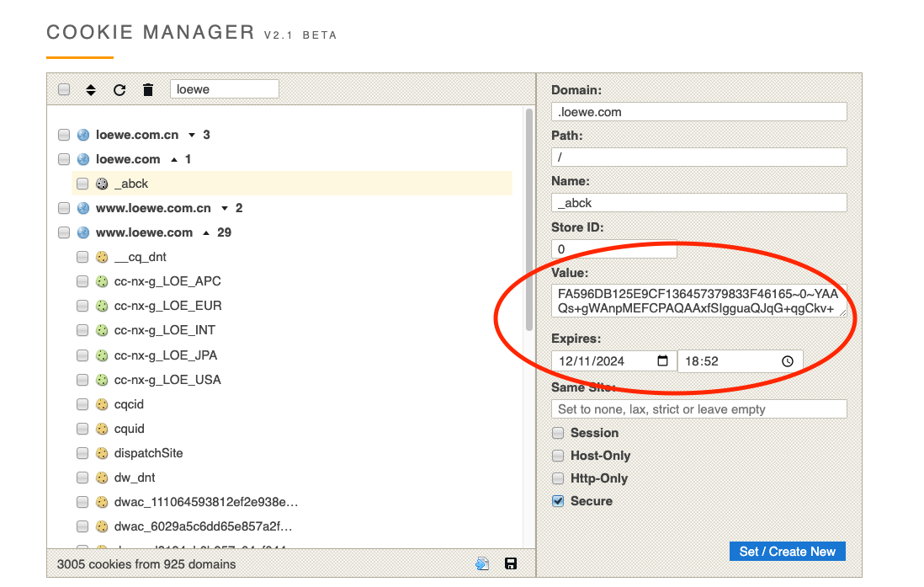Image resolution: width=924 pixels, height=587 pixels.
Task: Select the dw_dnt cookie row
Action: (292, 478)
